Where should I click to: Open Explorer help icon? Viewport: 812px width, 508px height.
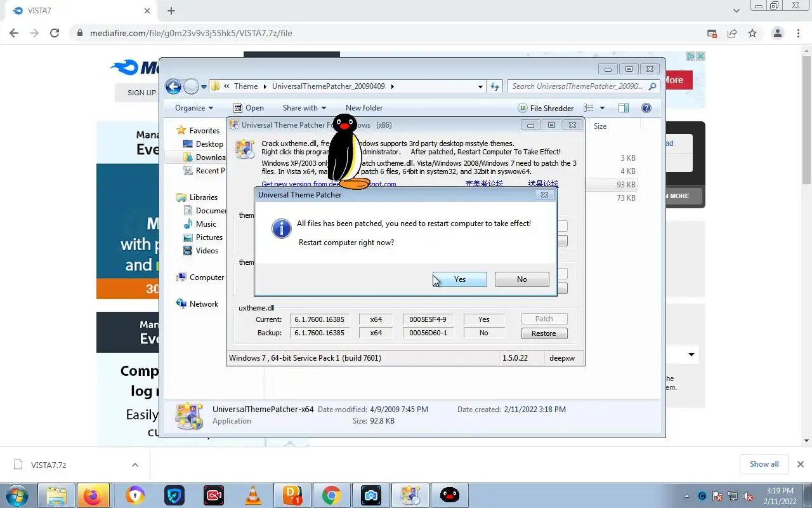(x=646, y=108)
